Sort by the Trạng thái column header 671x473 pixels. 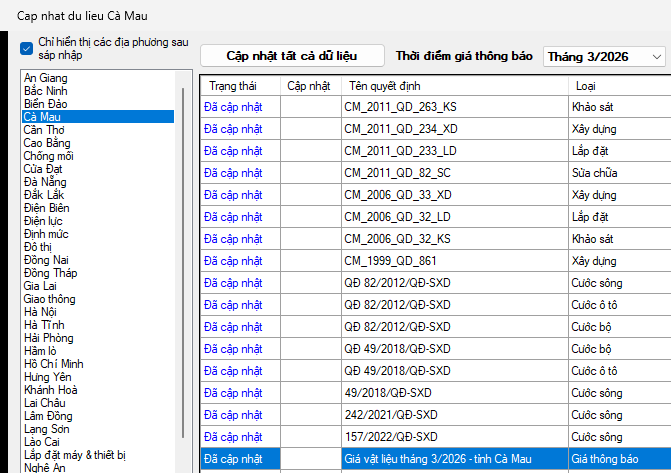click(232, 86)
